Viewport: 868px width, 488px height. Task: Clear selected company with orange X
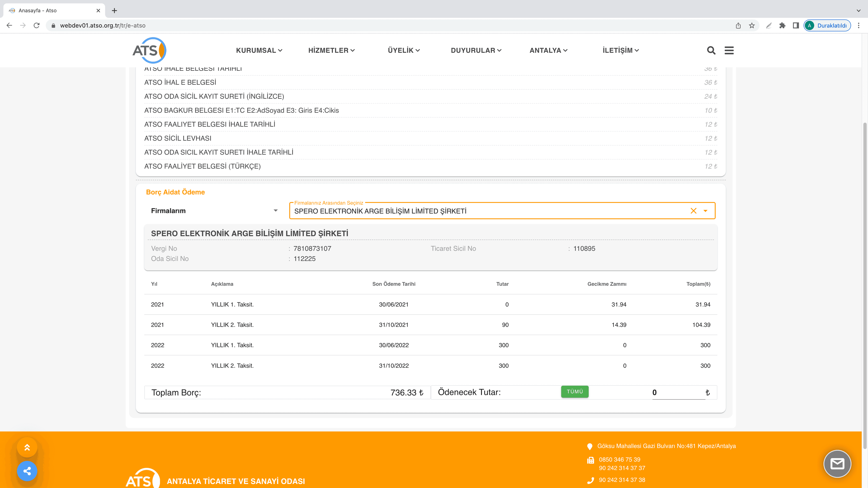(x=693, y=211)
